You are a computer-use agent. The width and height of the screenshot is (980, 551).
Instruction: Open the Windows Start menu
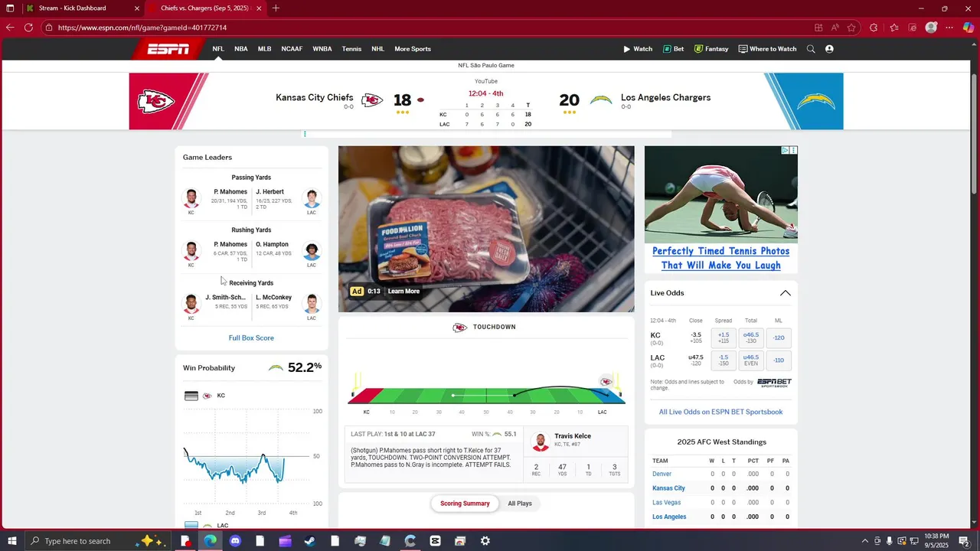coord(11,541)
